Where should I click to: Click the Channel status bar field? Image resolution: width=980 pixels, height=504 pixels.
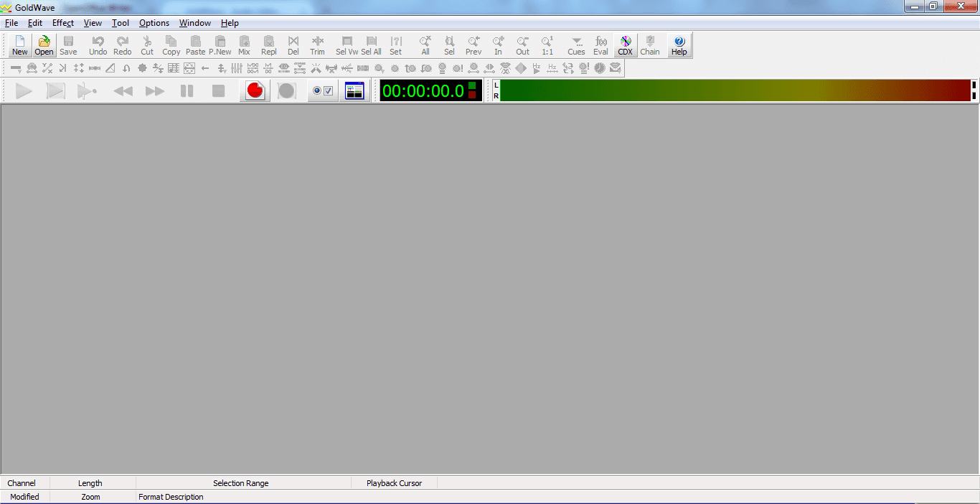[x=25, y=483]
